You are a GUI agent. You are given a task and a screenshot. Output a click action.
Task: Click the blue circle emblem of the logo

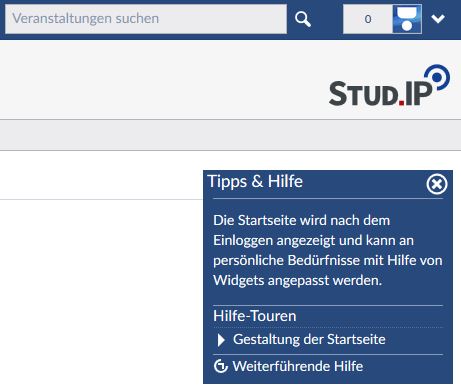[x=438, y=77]
